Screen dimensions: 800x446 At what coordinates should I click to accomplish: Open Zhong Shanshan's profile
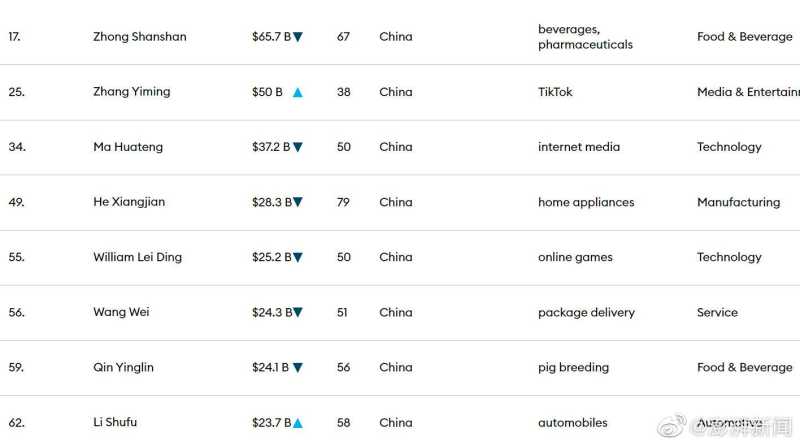point(139,37)
